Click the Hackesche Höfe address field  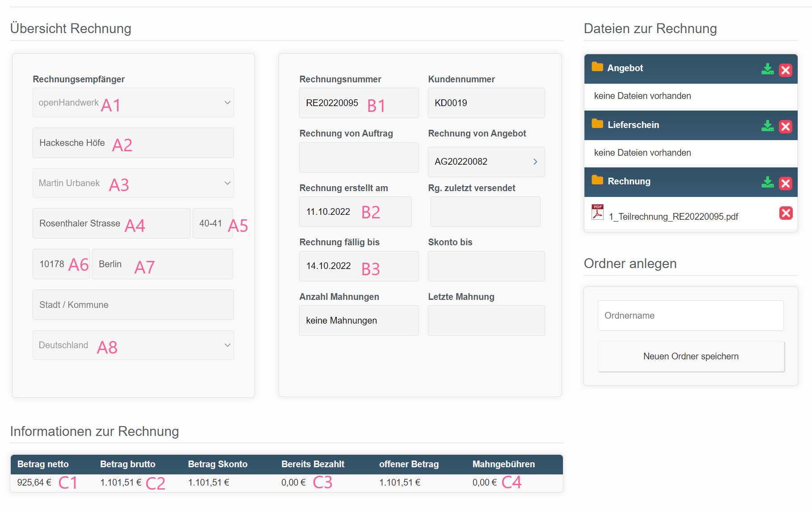coord(133,143)
